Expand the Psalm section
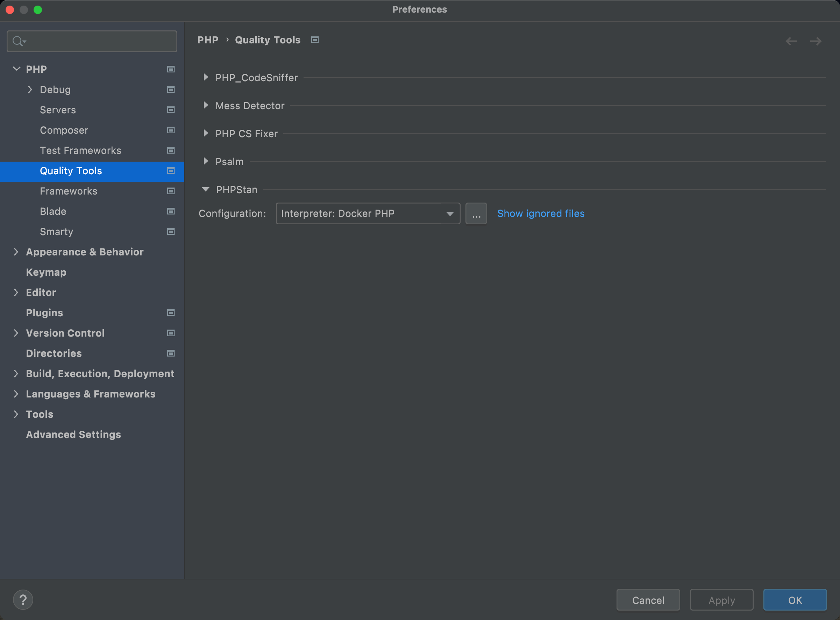 pos(206,161)
